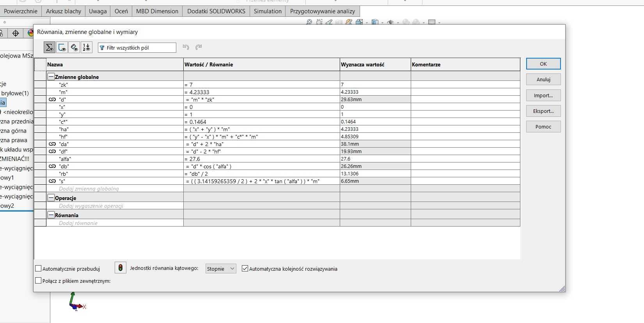This screenshot has height=323, width=644.
Task: Click link icon beside variable "d"
Action: [x=52, y=100]
